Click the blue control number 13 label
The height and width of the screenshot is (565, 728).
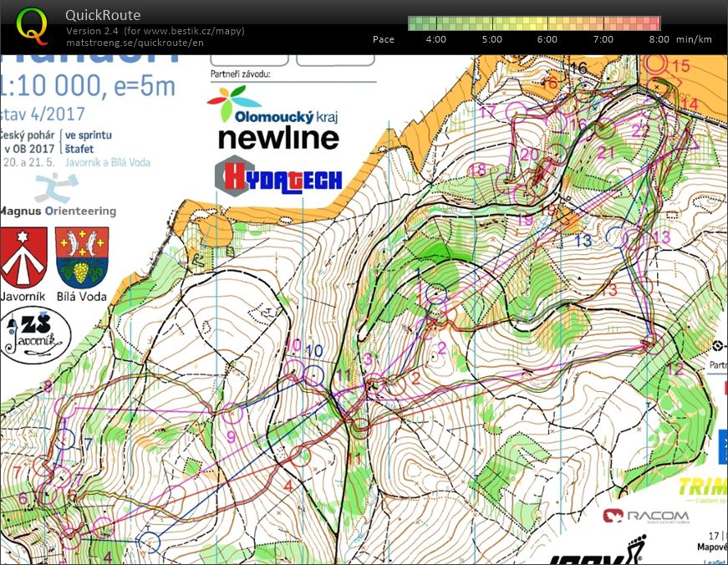[x=583, y=241]
